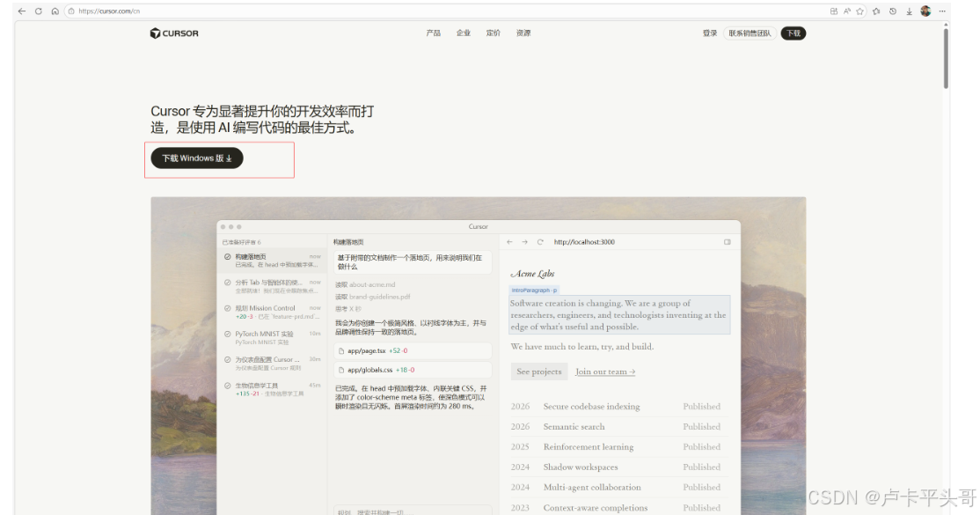Open the favorites list icon
This screenshot has height=515, width=980.
(876, 11)
